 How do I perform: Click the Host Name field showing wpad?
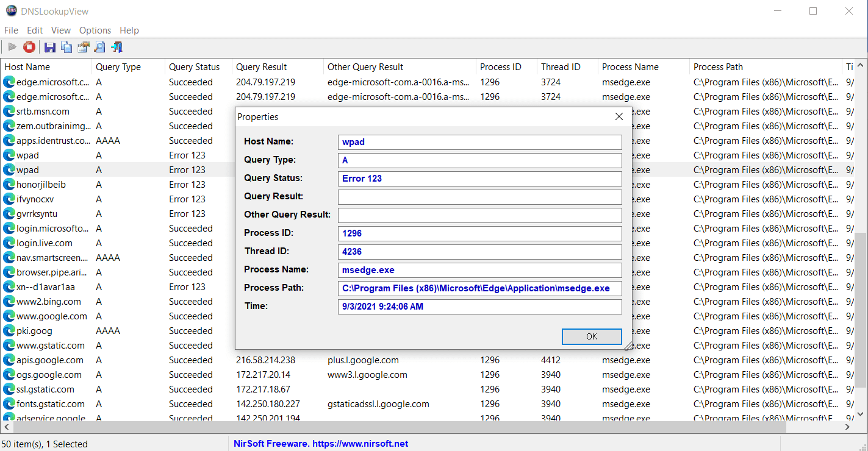tap(479, 142)
